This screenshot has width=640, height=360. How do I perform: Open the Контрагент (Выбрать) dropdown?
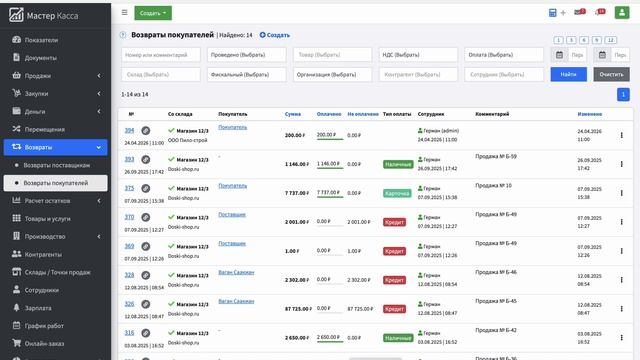point(418,75)
